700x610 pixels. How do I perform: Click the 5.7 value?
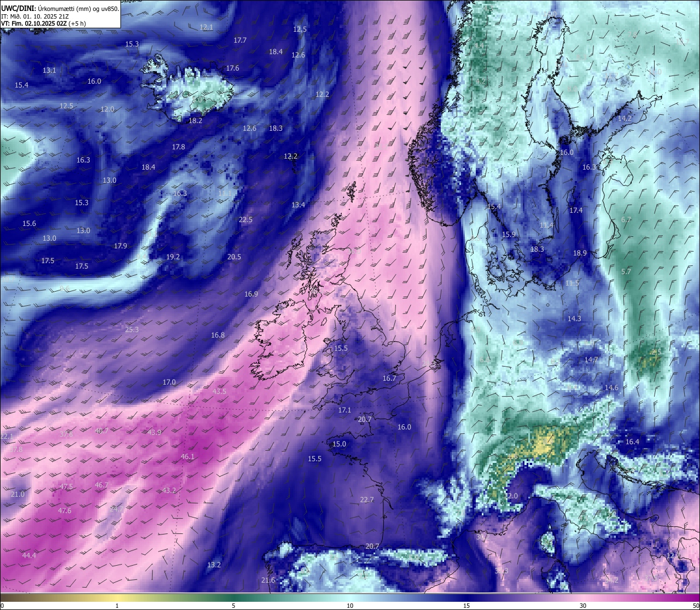click(x=626, y=272)
